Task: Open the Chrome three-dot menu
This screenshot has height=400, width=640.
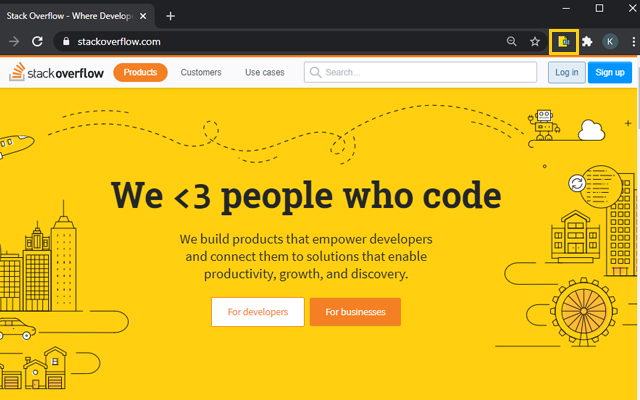Action: point(632,41)
